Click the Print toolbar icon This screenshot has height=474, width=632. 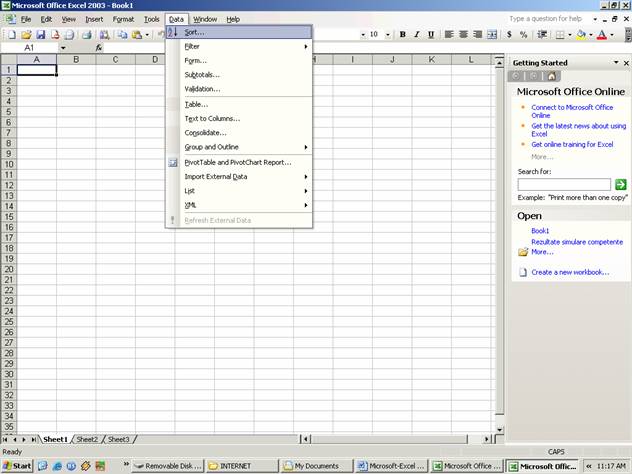(x=87, y=35)
